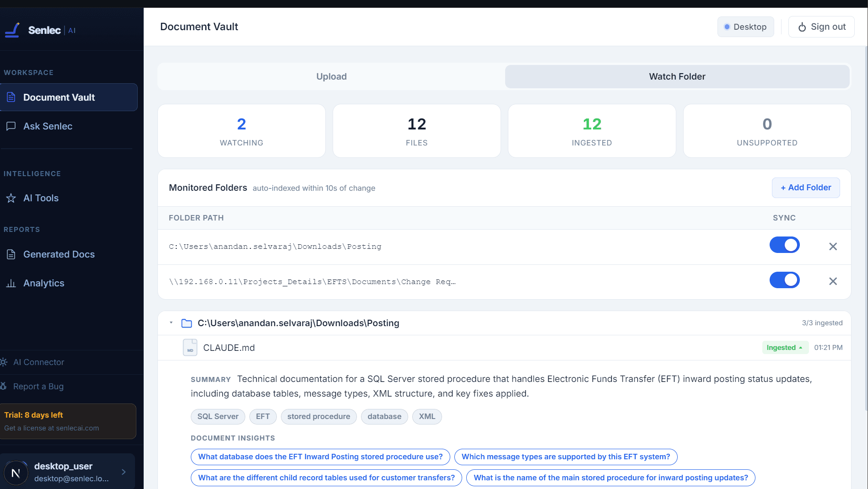Click the Ingested count card

pyautogui.click(x=592, y=131)
